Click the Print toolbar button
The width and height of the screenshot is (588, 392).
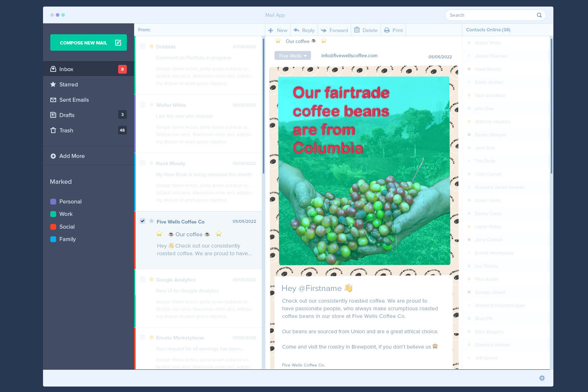(x=393, y=30)
